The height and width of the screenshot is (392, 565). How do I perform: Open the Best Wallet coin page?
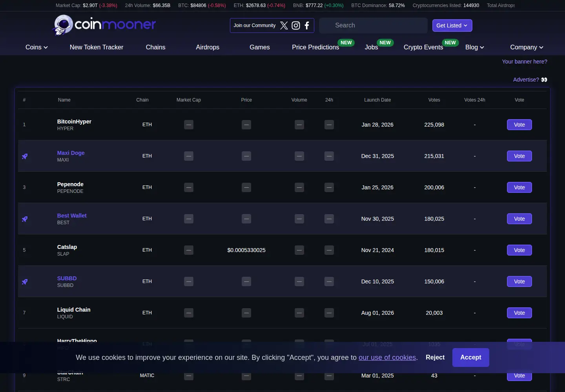(72, 216)
